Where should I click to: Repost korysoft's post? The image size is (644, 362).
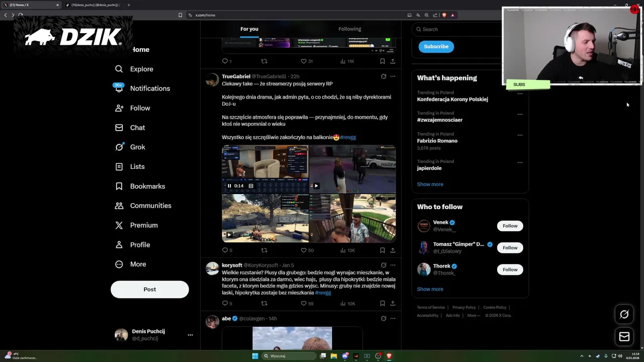click(264, 304)
